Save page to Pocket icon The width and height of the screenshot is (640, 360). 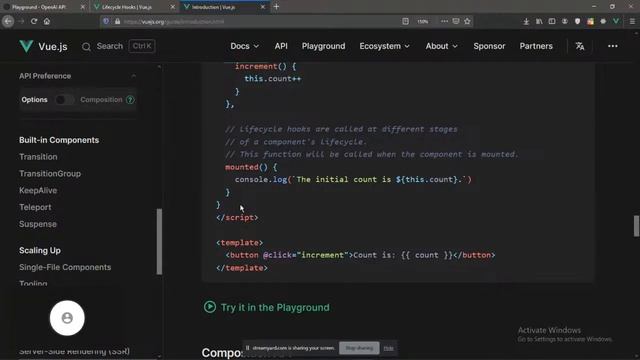tap(456, 21)
